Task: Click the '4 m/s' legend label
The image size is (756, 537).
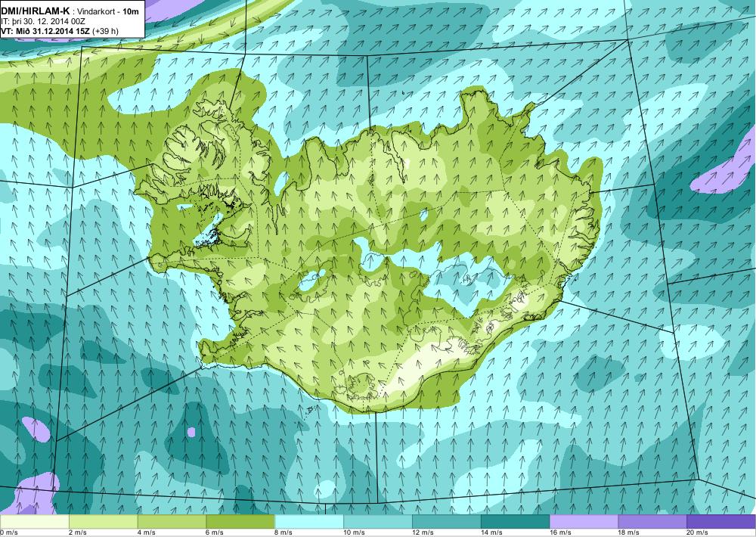Action: pyautogui.click(x=147, y=532)
